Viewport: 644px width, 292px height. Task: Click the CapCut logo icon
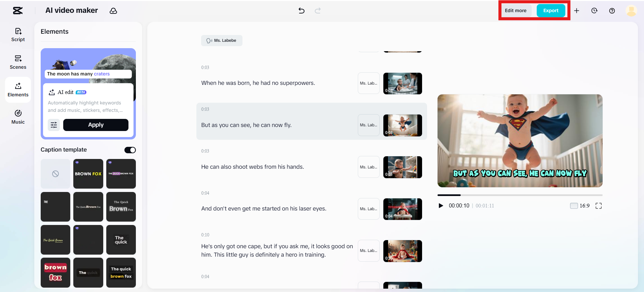[x=18, y=11]
